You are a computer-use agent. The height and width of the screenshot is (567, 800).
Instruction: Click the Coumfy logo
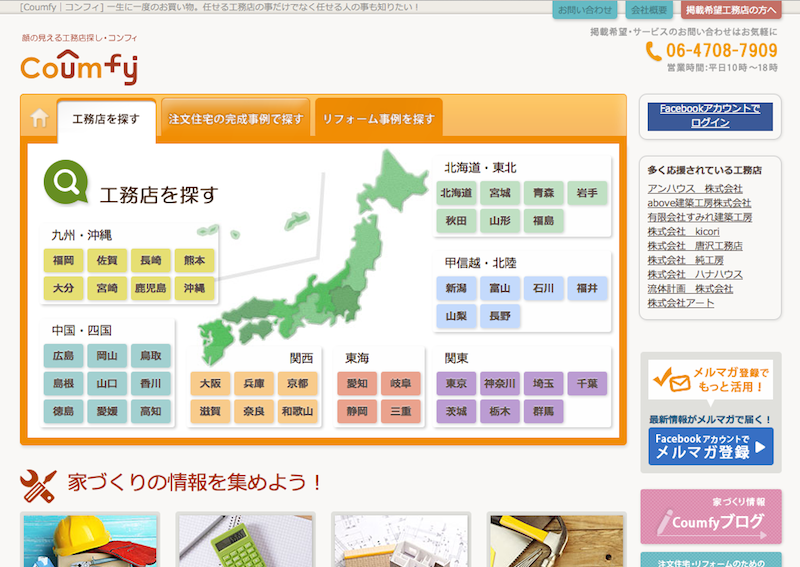pos(79,66)
